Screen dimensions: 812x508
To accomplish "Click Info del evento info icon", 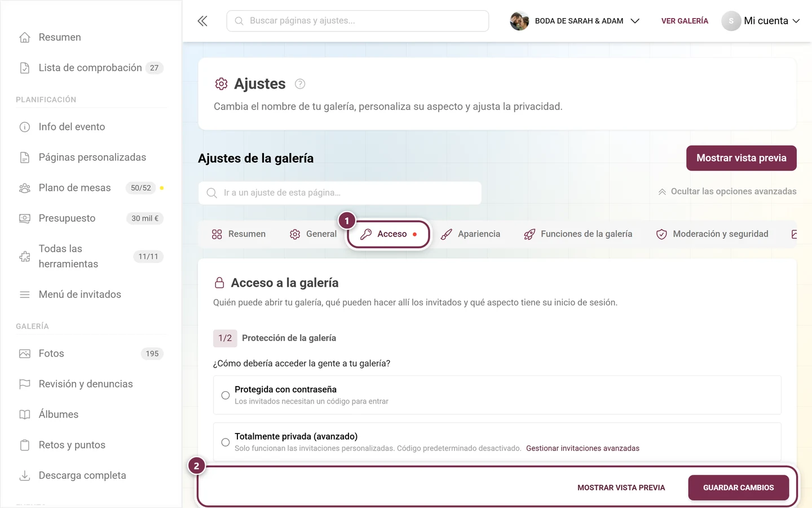I will 25,127.
